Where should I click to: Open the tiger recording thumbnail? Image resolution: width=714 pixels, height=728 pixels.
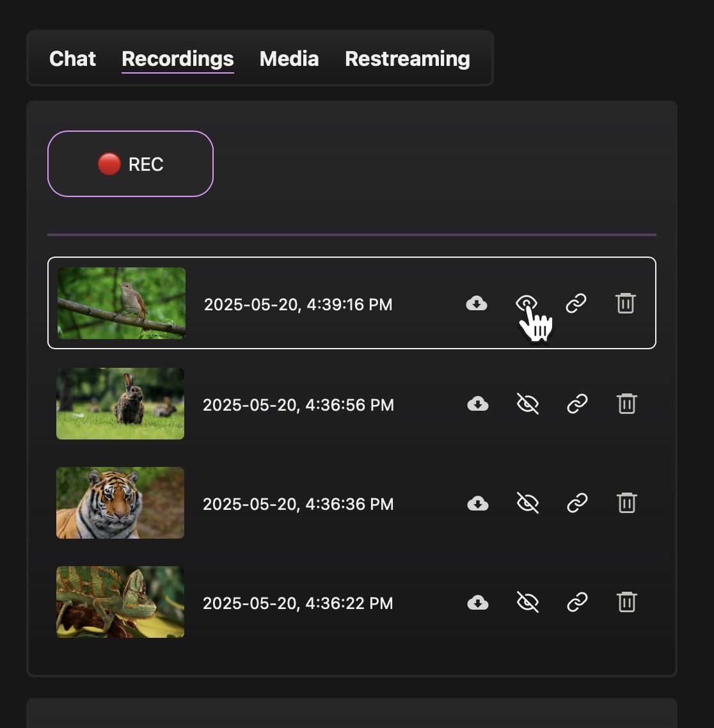click(120, 503)
